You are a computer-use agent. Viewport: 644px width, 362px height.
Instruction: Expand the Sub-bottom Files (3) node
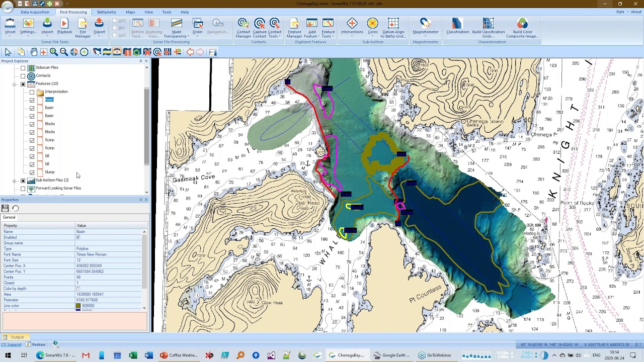click(x=15, y=180)
